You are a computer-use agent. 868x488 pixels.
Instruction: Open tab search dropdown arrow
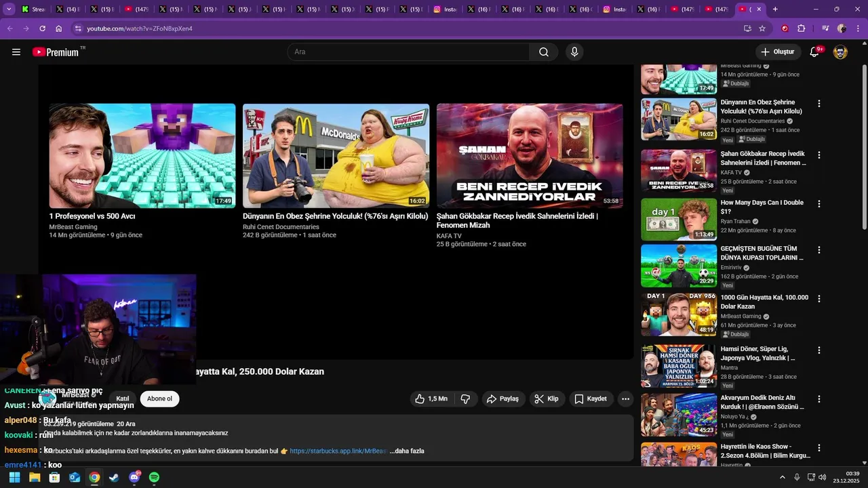(x=9, y=9)
